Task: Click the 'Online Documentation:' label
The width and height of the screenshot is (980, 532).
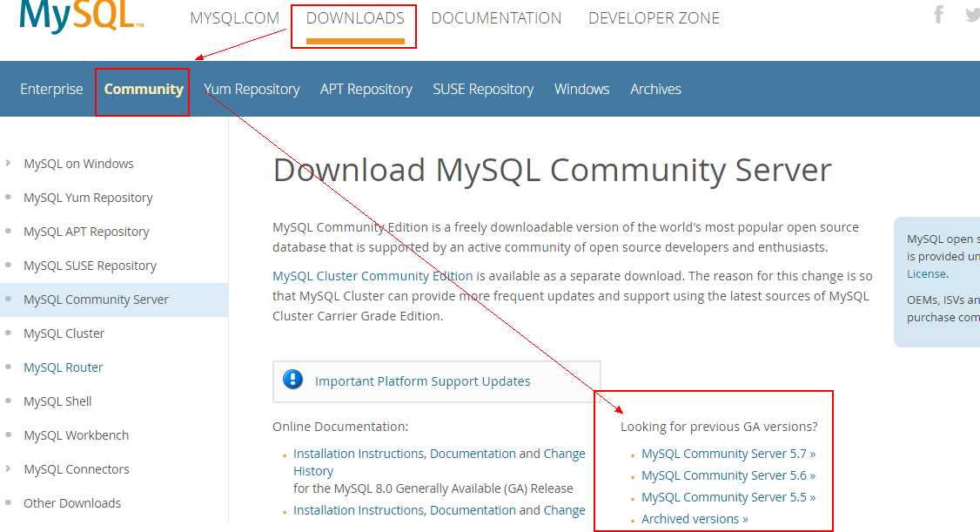Action: click(x=340, y=427)
